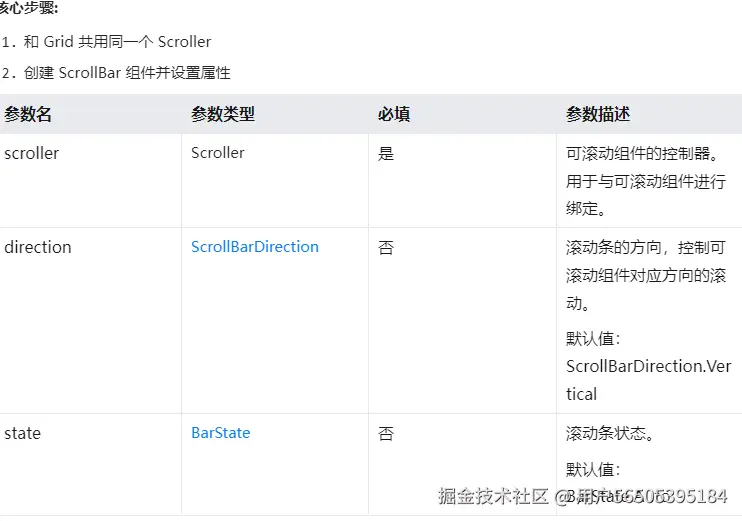This screenshot has width=742, height=521.
Task: Open the ScrollBarDirection type link
Action: [254, 247]
